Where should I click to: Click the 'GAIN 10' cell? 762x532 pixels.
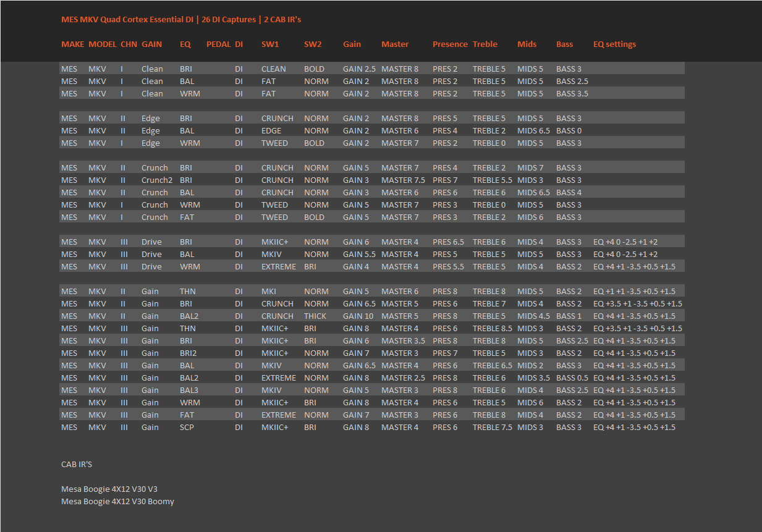click(358, 316)
